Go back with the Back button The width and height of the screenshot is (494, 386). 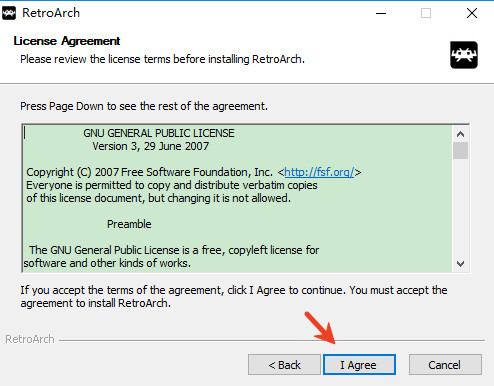coord(284,365)
